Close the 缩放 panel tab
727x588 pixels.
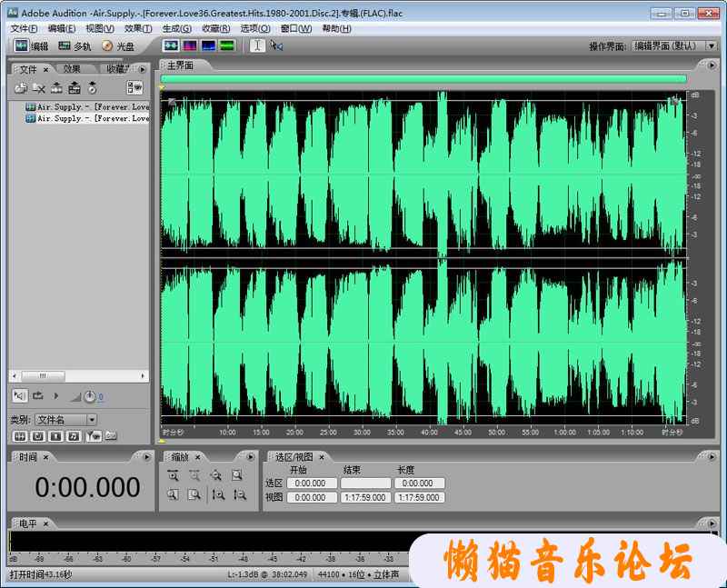198,457
